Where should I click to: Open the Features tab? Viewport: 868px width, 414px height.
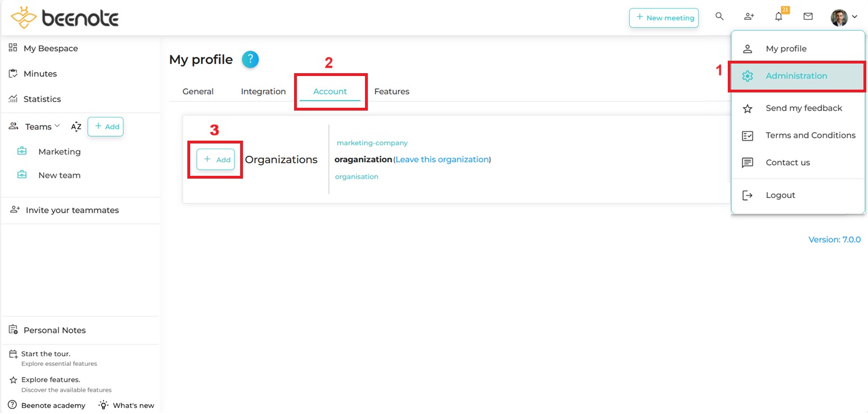coord(392,91)
